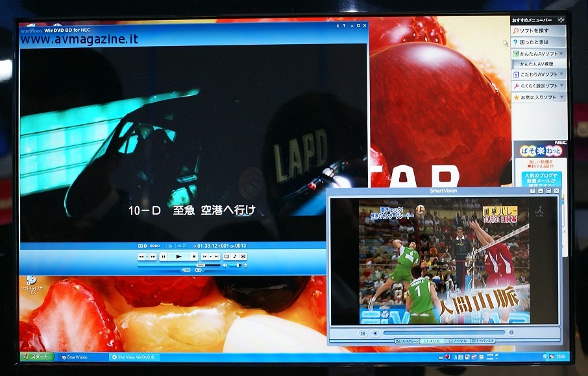Switch to InterVideo WinDVD taskbar button
Viewport: 588px width, 376px height.
click(x=134, y=357)
